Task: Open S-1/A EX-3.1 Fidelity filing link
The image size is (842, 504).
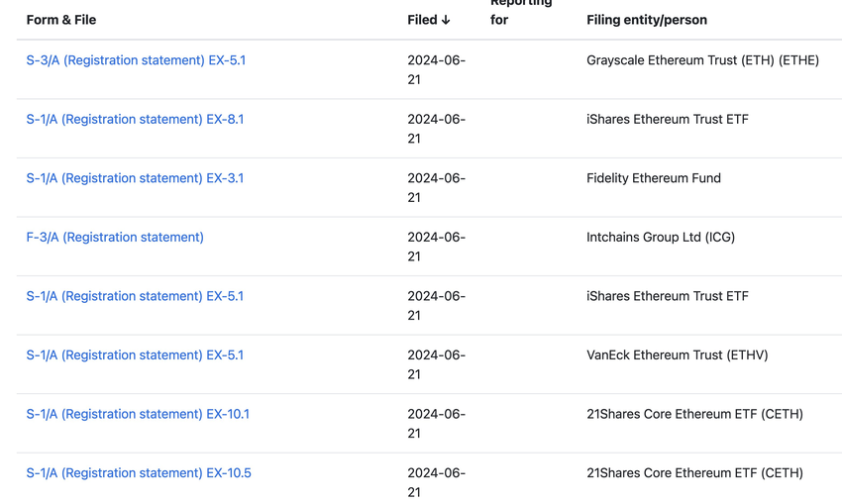Action: click(x=135, y=178)
